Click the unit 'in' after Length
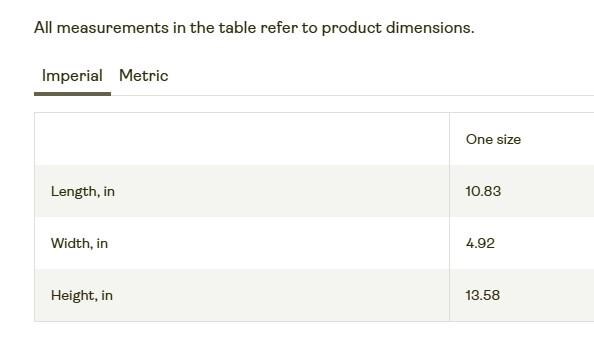This screenshot has width=594, height=364. coord(109,192)
